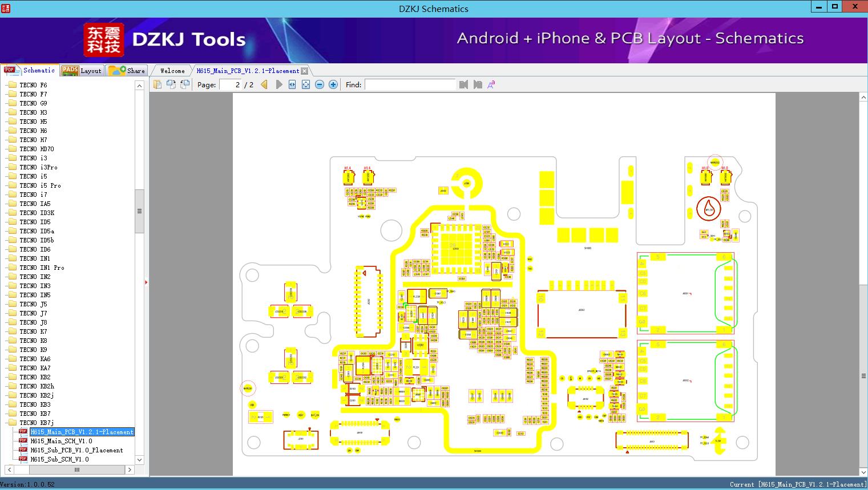Fit whole page icon

306,84
